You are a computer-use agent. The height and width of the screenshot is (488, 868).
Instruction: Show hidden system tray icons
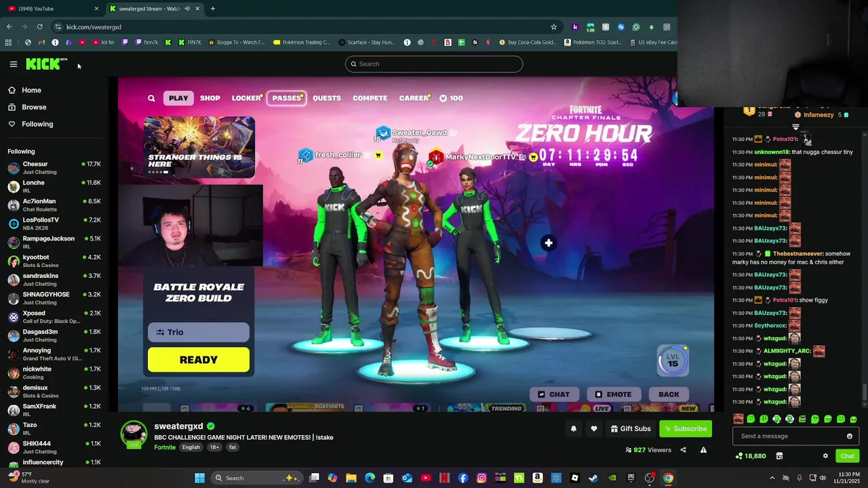click(x=772, y=478)
